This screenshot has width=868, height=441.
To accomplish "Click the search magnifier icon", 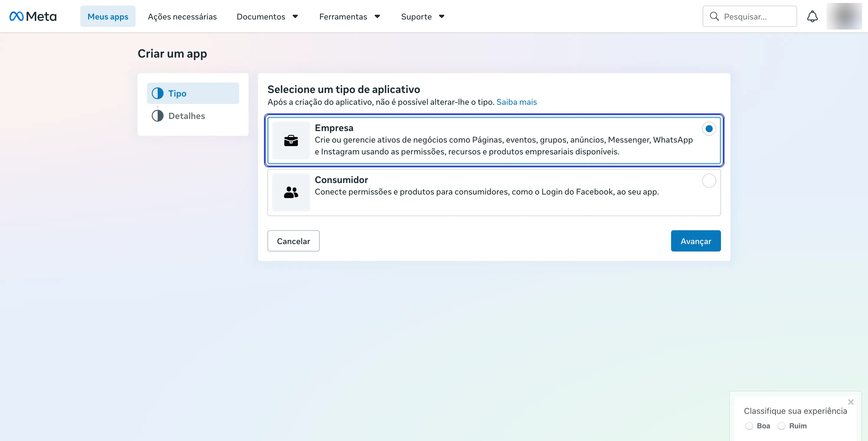I will (x=714, y=16).
